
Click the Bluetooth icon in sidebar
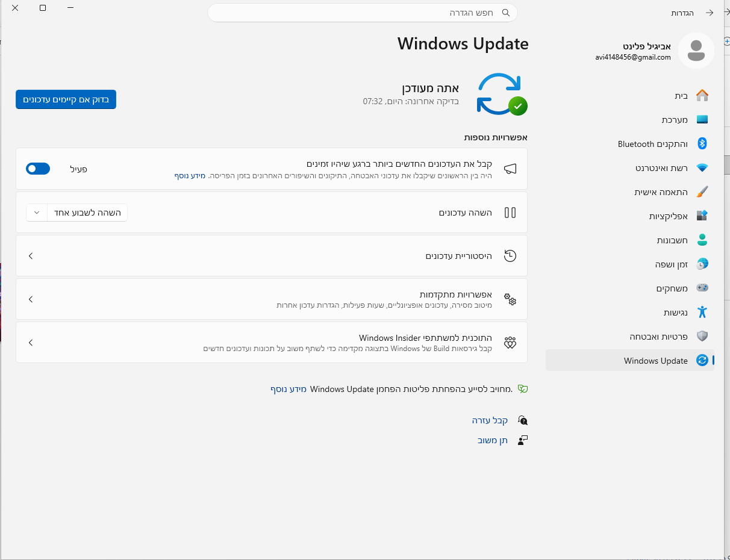pyautogui.click(x=702, y=144)
